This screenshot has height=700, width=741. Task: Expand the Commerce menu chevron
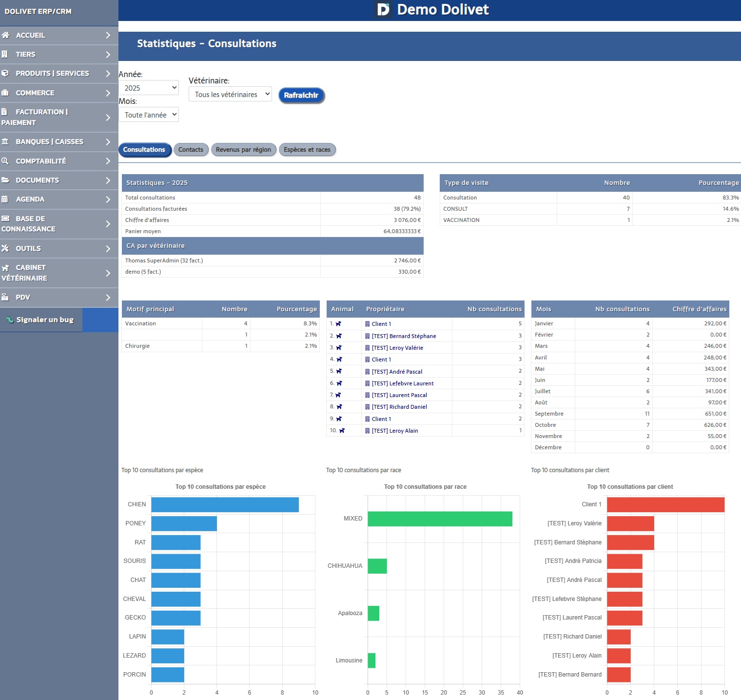(x=108, y=93)
